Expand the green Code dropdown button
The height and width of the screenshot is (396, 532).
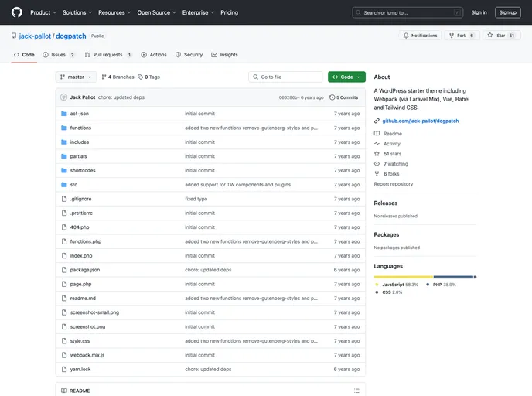pyautogui.click(x=346, y=77)
